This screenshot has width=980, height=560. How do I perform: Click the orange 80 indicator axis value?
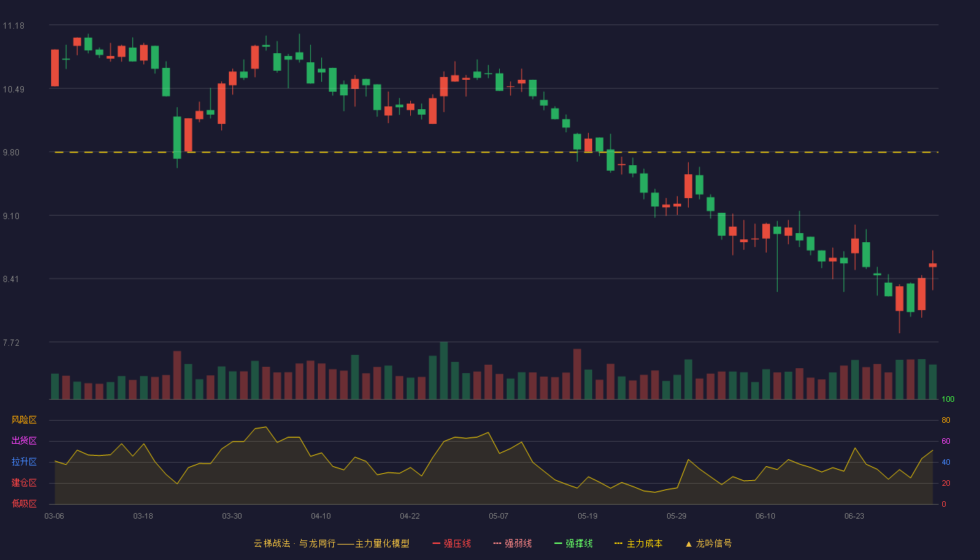pyautogui.click(x=946, y=420)
